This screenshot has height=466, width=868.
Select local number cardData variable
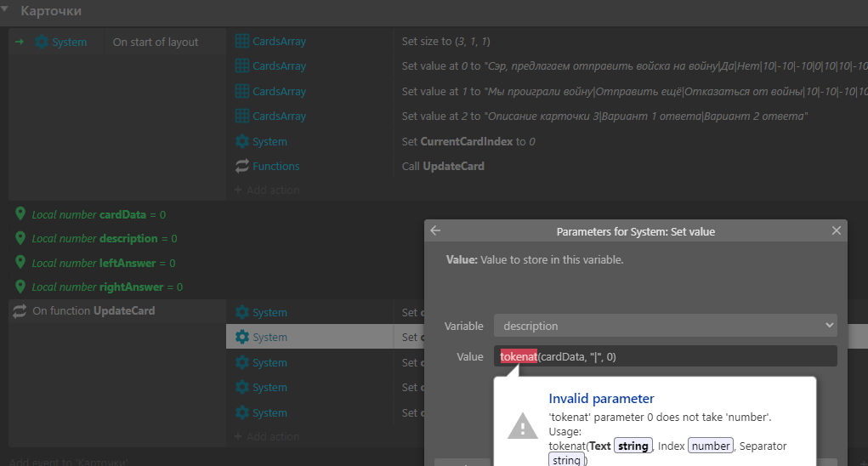tap(99, 215)
